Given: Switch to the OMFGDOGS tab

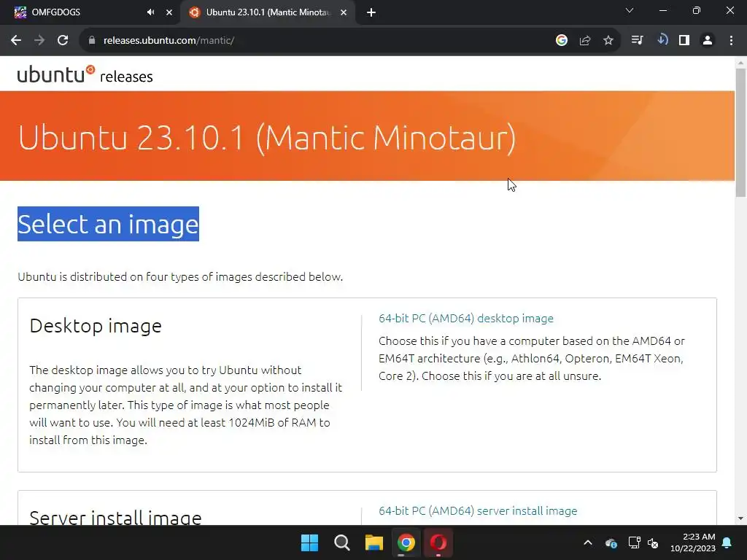Looking at the screenshot, I should 90,12.
